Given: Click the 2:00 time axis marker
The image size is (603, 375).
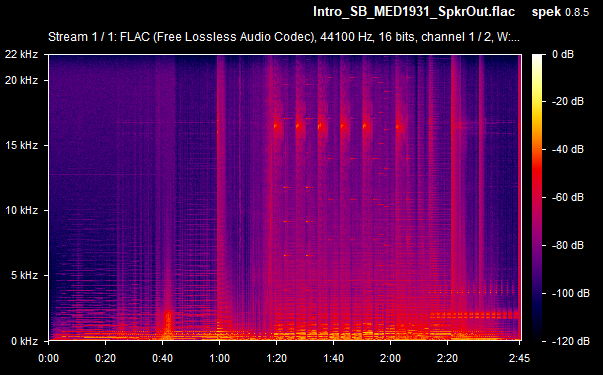Looking at the screenshot, I should (x=390, y=358).
